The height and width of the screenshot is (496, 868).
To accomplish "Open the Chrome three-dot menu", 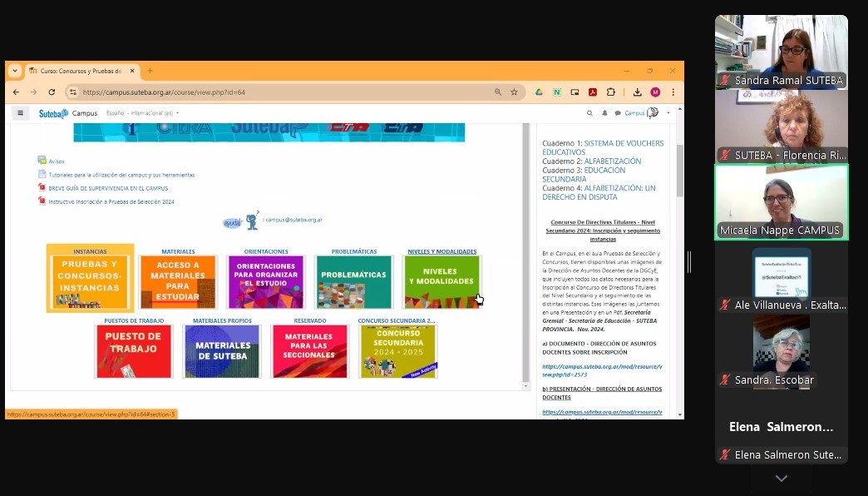I will [x=673, y=92].
